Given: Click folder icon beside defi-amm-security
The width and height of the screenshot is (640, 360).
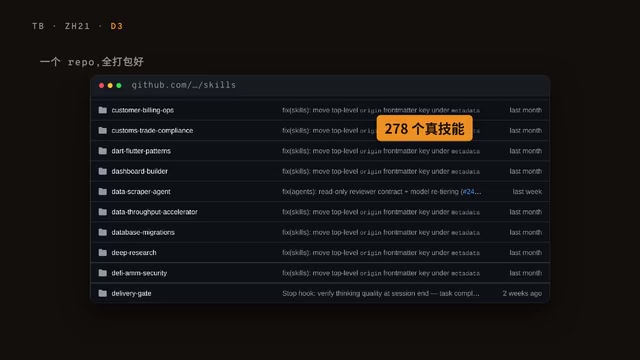Looking at the screenshot, I should [102, 273].
